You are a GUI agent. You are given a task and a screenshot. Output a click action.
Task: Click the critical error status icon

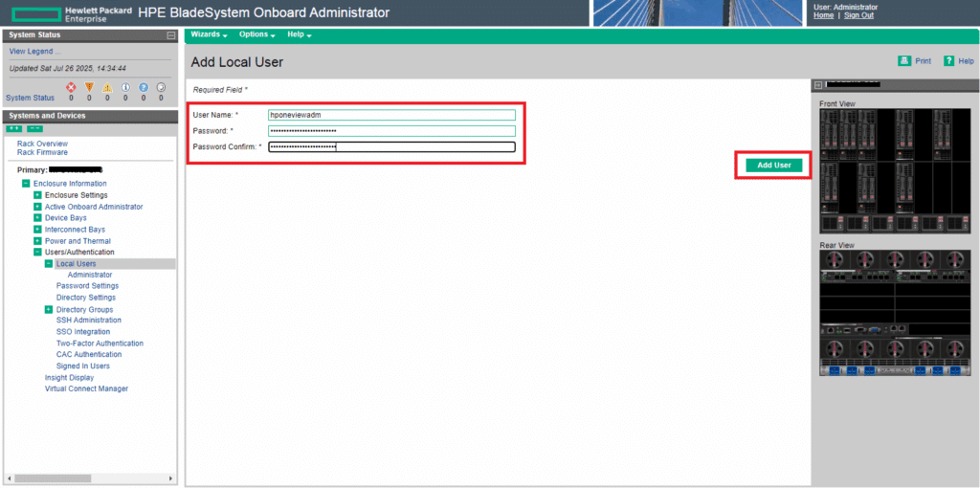pyautogui.click(x=71, y=87)
